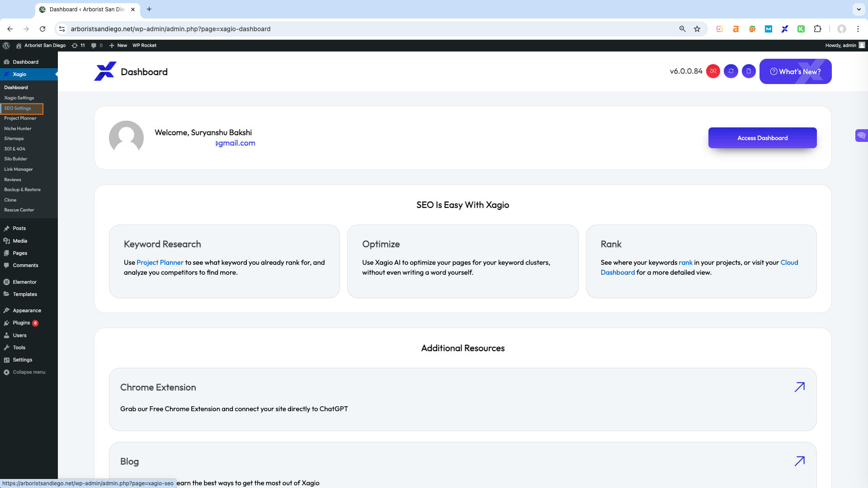Click the zoom magnifier icon in address bar

682,29
